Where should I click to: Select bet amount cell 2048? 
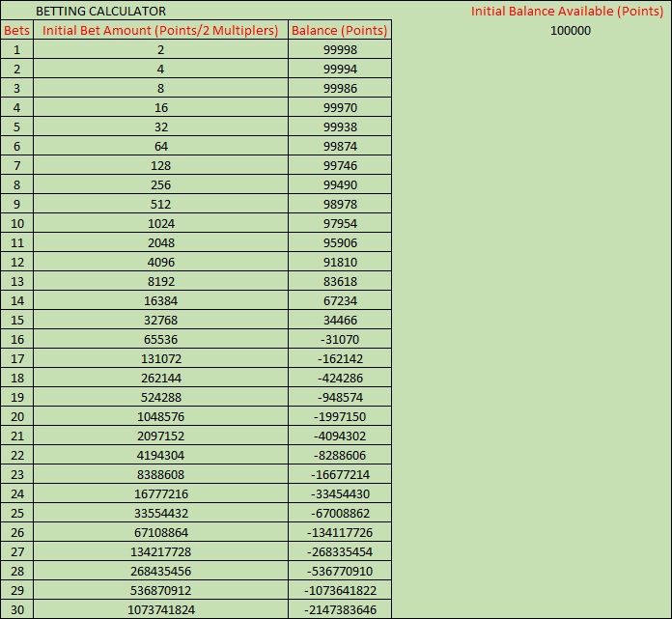[160, 242]
